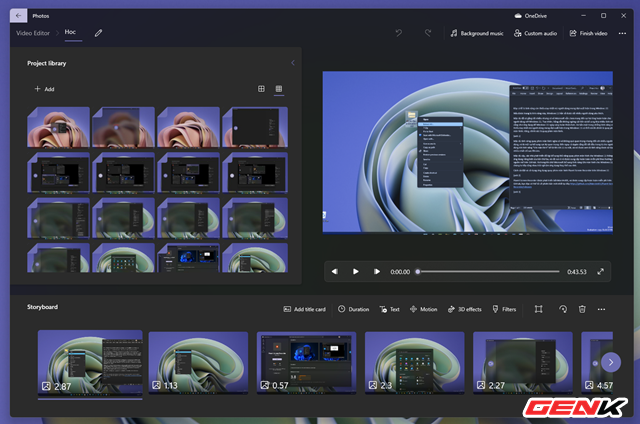
Task: Click the 0:43.53 total duration label
Action: tap(577, 272)
